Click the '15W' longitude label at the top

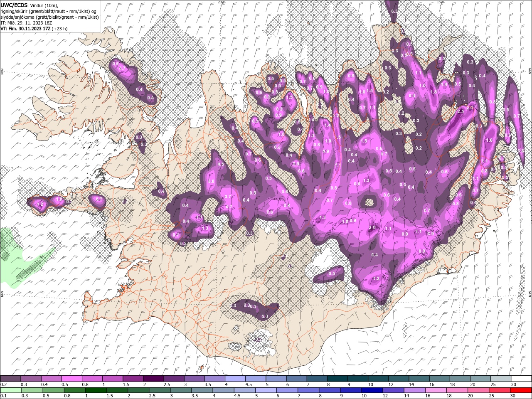click(441, 2)
